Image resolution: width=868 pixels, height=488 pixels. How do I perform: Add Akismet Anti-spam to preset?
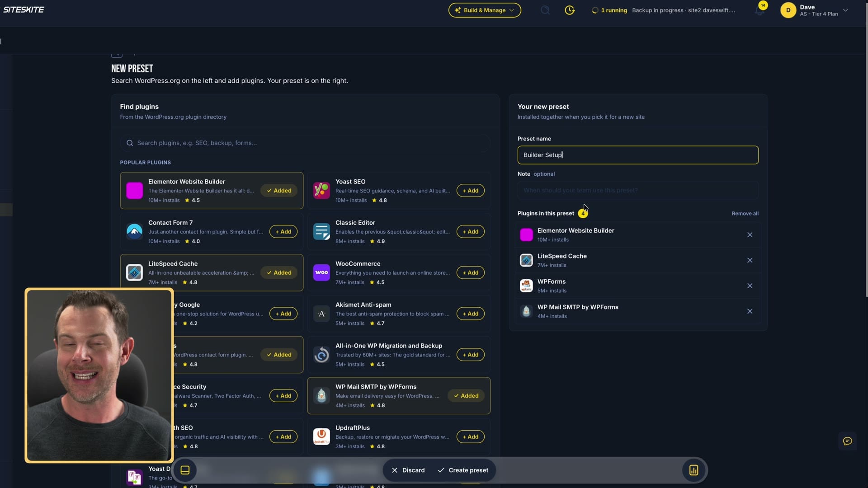coord(470,314)
